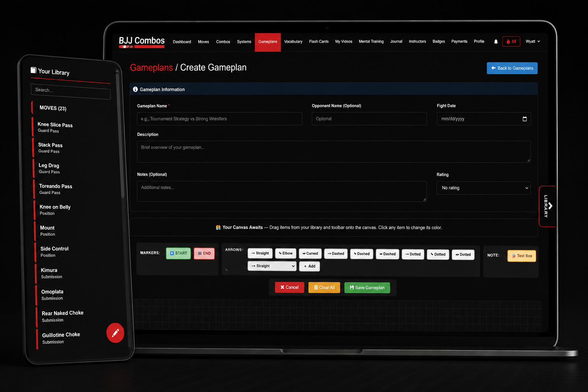
Task: Open Instructors in the navbar
Action: [x=417, y=42]
